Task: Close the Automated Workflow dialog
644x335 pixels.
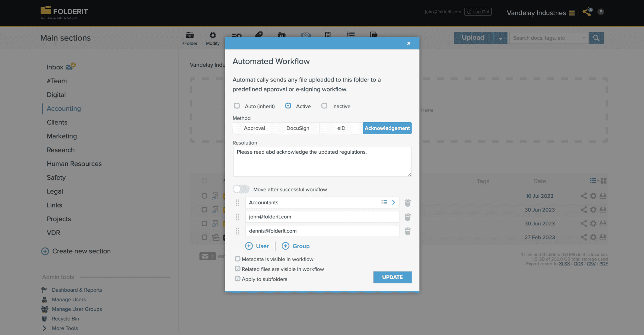Action: (409, 43)
